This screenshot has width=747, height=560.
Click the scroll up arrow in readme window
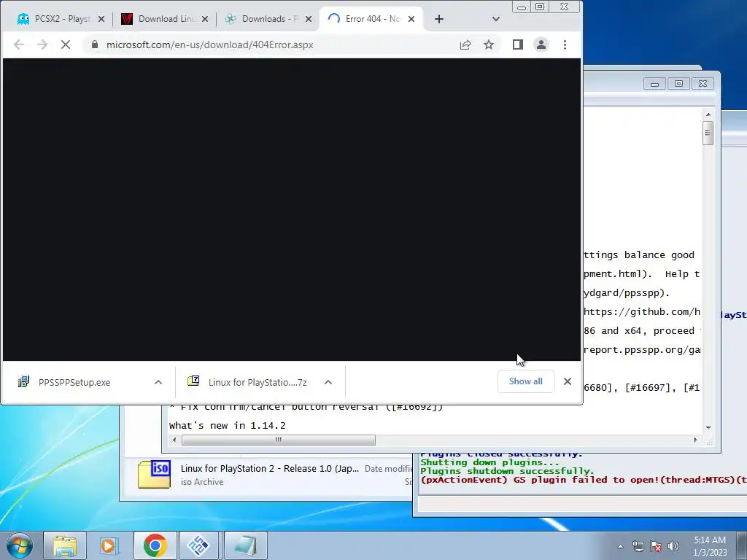pos(708,114)
